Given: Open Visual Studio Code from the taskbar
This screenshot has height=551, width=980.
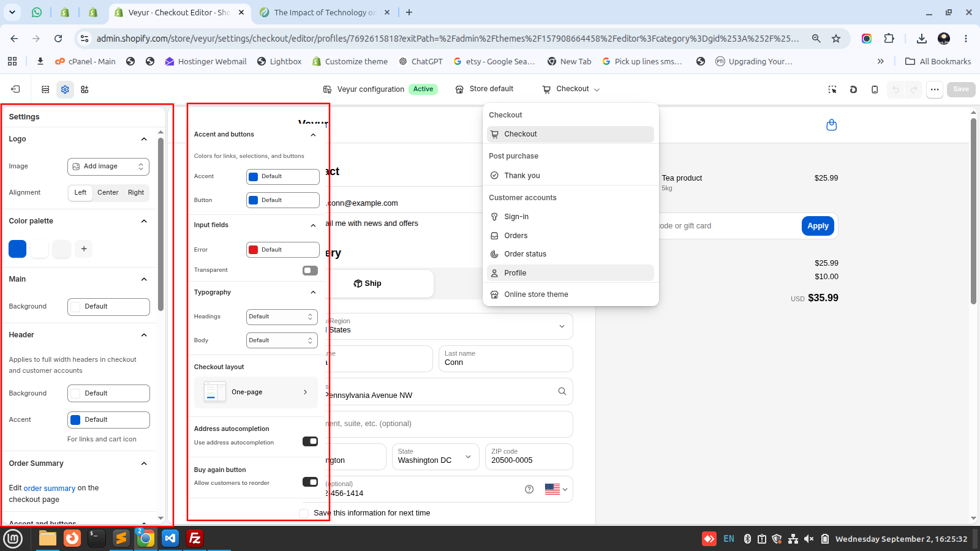Looking at the screenshot, I should click(170, 538).
